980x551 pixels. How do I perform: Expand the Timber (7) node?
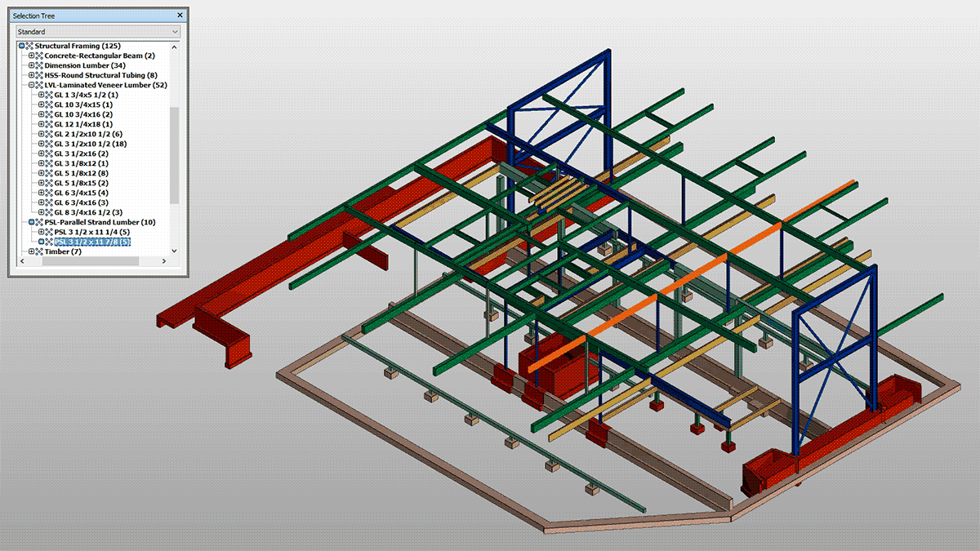pyautogui.click(x=32, y=251)
